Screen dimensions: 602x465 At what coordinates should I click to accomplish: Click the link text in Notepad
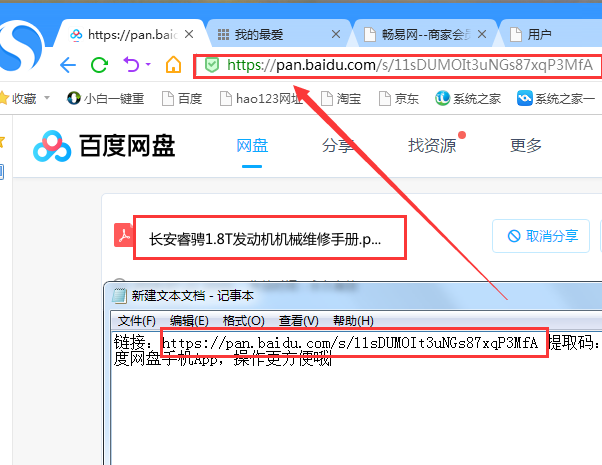(350, 343)
